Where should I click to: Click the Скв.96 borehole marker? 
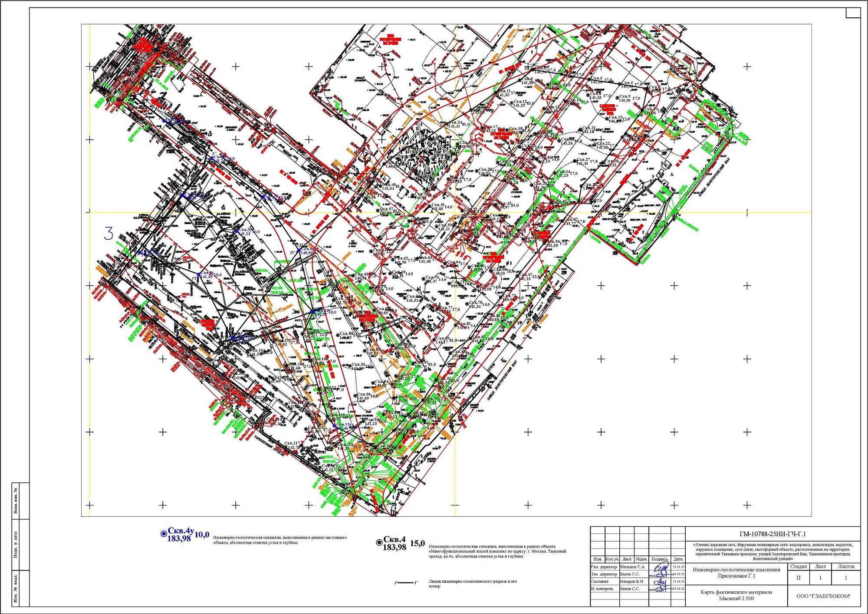pyautogui.click(x=355, y=396)
